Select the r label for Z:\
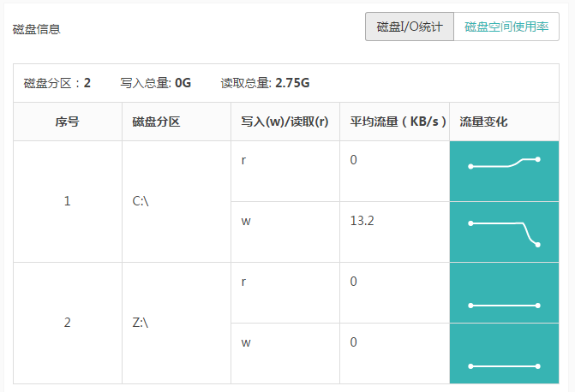This screenshot has height=392, width=575. click(243, 282)
